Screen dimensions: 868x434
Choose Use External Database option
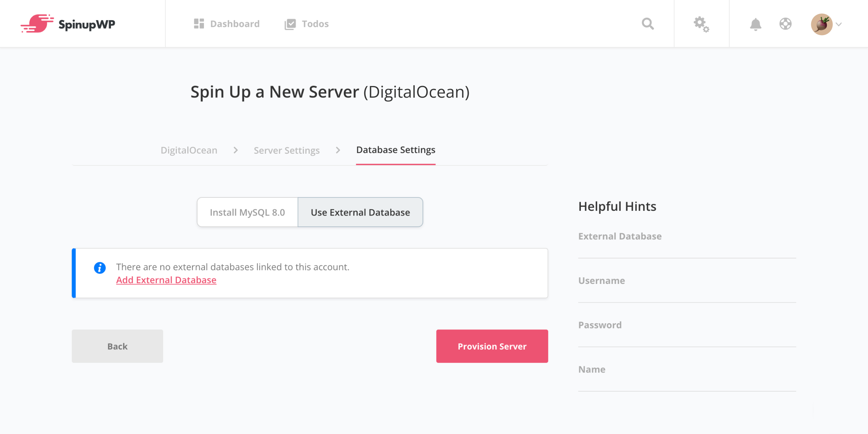pos(360,212)
